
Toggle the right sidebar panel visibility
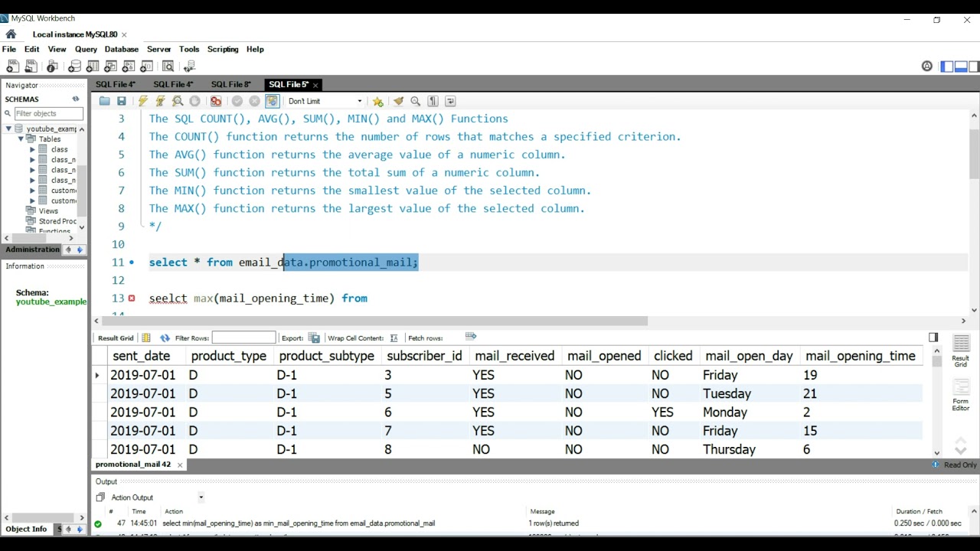[x=973, y=67]
